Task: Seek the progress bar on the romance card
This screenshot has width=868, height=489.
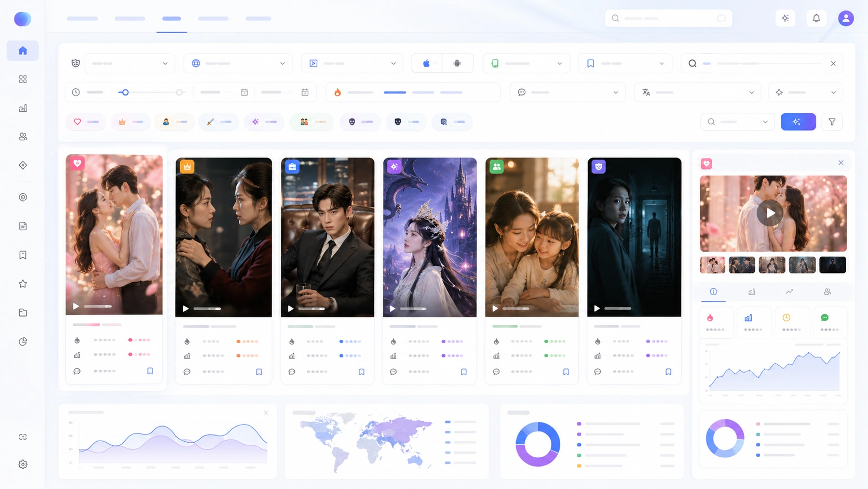Action: click(98, 307)
